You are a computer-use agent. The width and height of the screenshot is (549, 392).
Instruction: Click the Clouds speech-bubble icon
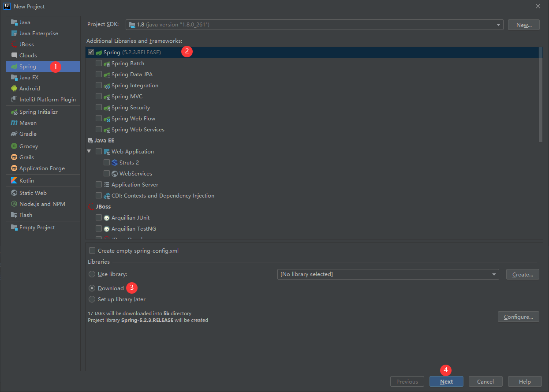(x=14, y=55)
